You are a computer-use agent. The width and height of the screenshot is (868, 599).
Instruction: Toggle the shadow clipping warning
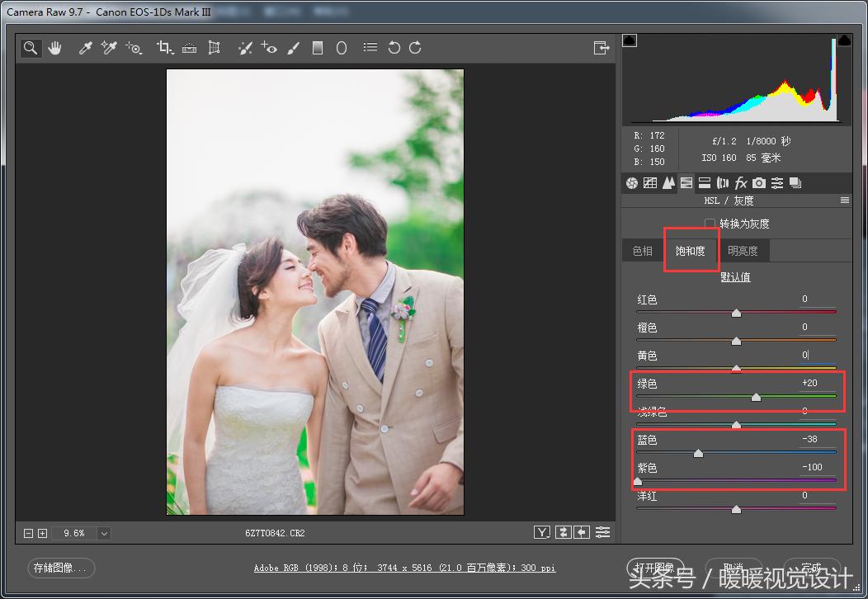click(x=630, y=40)
